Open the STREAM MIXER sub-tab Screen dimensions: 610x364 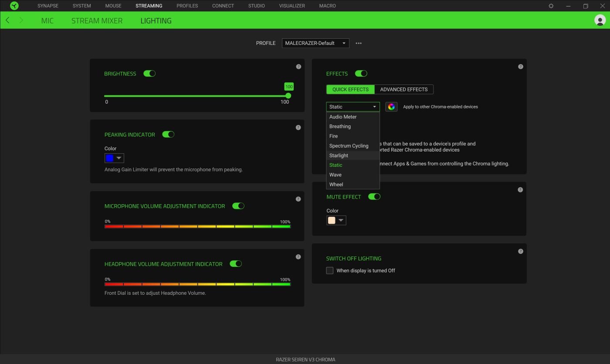tap(97, 20)
